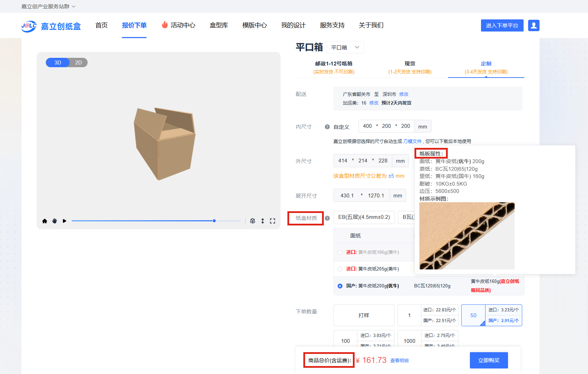Open the mm unit selector for inner size
Image resolution: width=588 pixels, height=374 pixels.
coord(422,127)
